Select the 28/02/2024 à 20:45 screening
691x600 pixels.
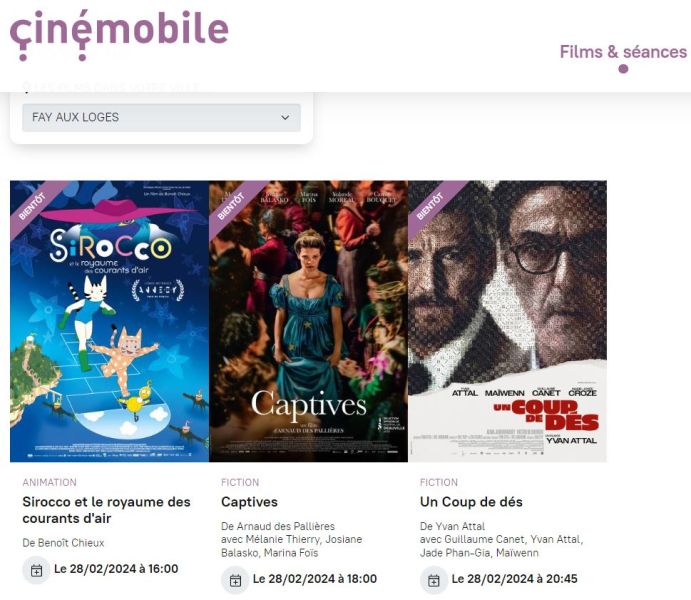514,579
